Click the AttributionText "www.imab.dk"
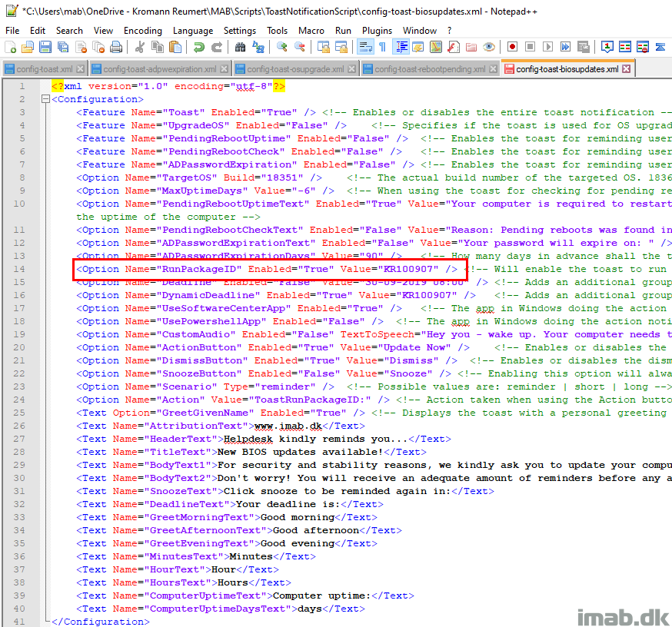The image size is (672, 627). pyautogui.click(x=288, y=426)
